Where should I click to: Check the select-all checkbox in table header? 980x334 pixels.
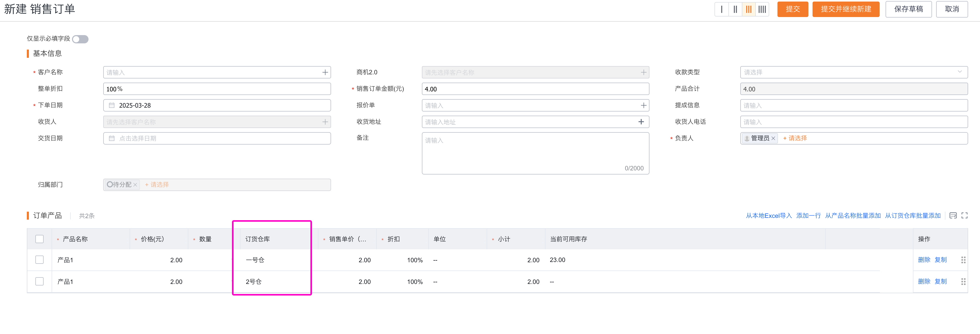pyautogui.click(x=39, y=239)
